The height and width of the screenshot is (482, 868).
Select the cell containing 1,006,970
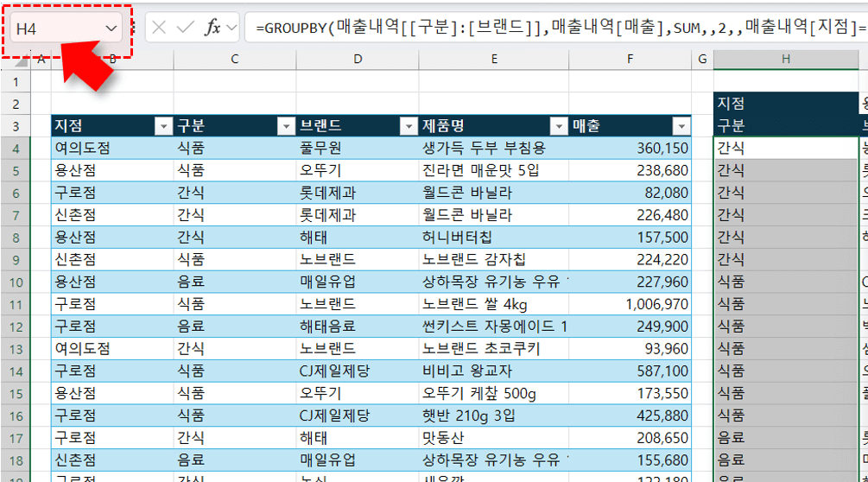click(630, 304)
